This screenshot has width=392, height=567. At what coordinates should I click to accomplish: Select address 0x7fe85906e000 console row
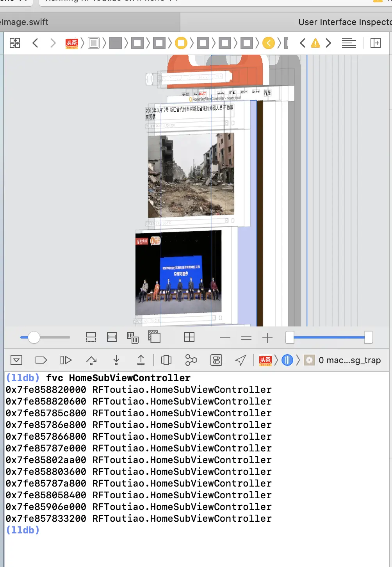point(139,507)
